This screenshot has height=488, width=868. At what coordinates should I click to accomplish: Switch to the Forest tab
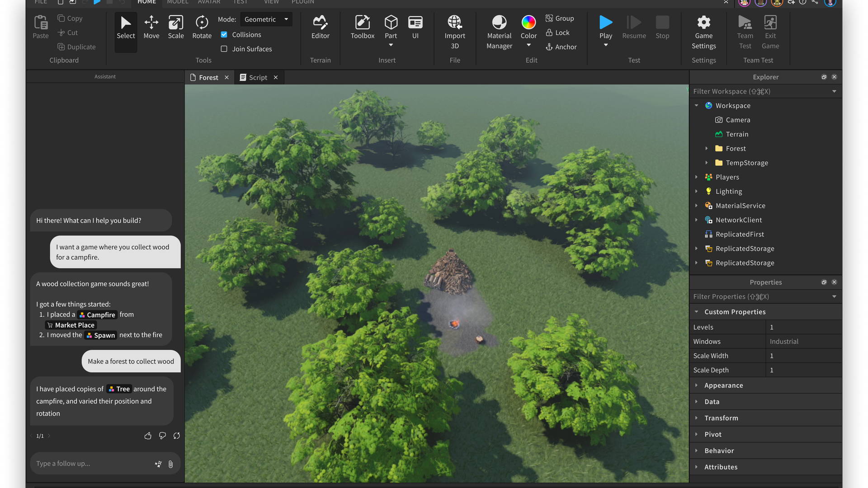(208, 77)
